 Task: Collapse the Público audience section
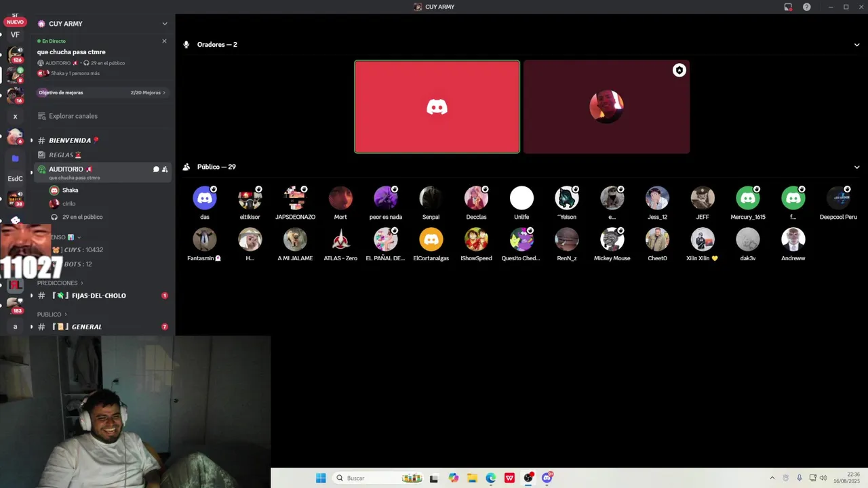coord(856,167)
